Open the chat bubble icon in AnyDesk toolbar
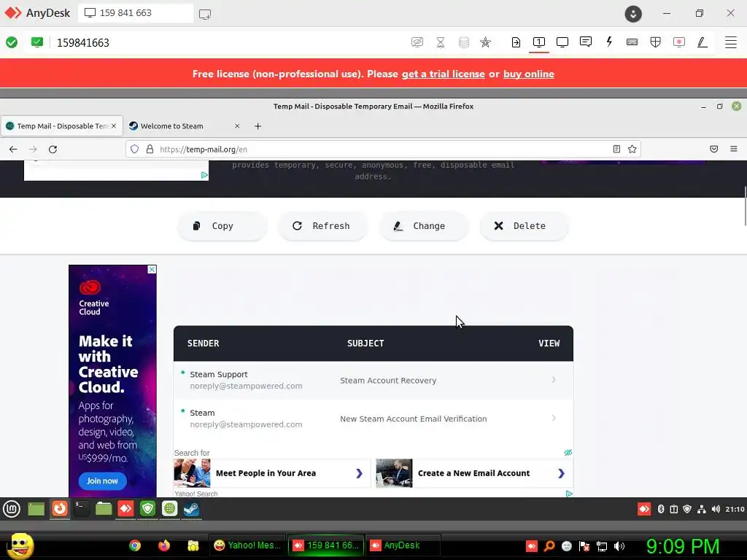Image resolution: width=747 pixels, height=560 pixels. tap(586, 42)
